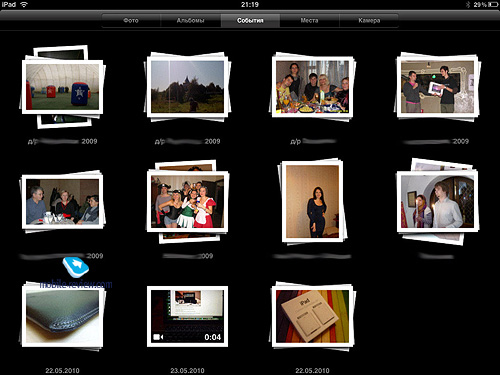Viewport: 500px width, 375px height.
Task: Go to the Места tab
Action: click(309, 20)
